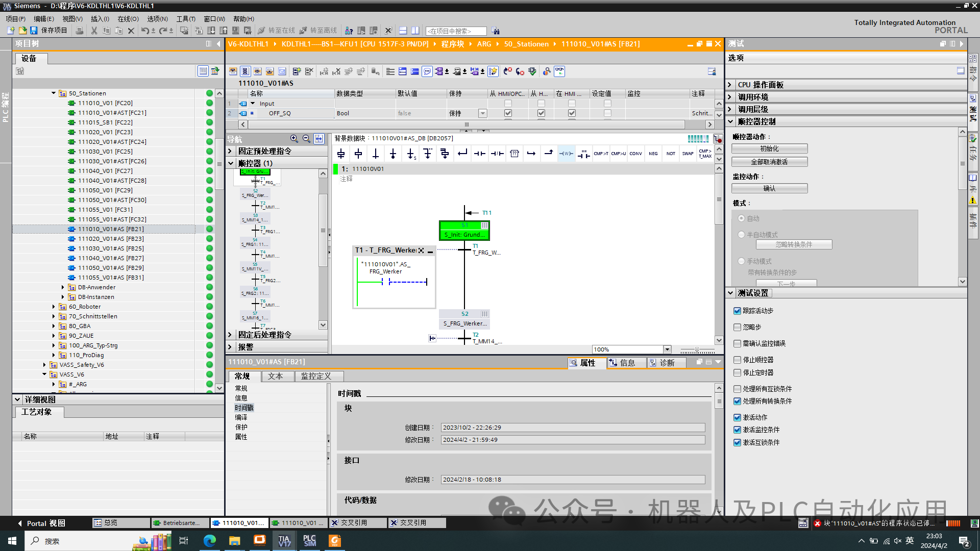Enable process all interlock conditions checkbox
This screenshot has width=980, height=551.
(737, 389)
